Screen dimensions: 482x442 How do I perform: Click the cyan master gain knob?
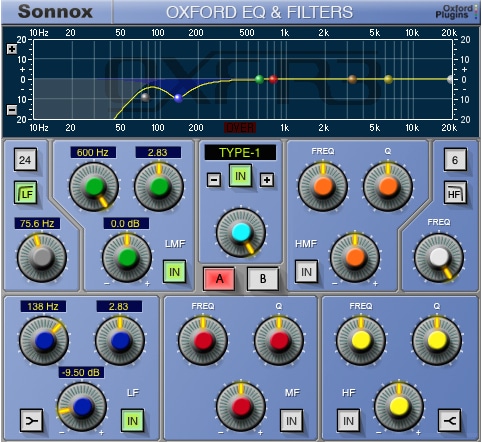241,232
